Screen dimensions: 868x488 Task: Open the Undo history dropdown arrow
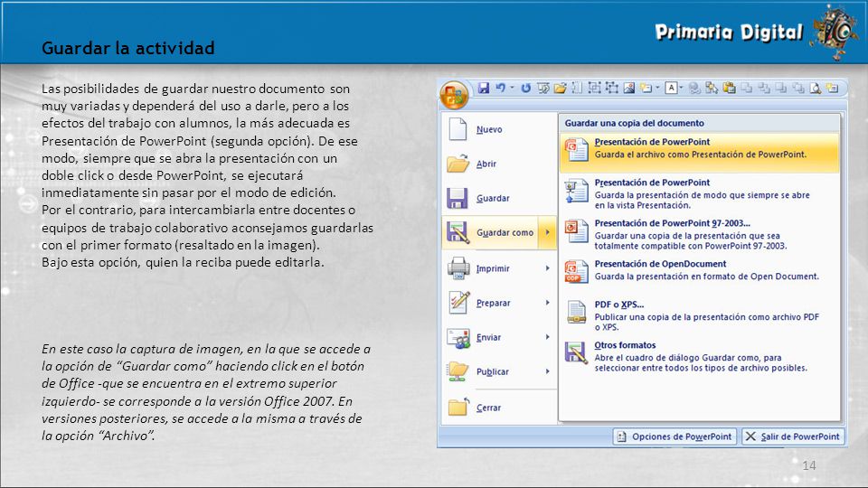tap(512, 88)
